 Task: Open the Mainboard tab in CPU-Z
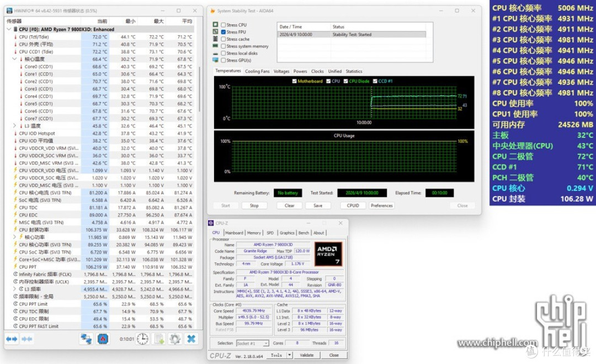click(234, 233)
